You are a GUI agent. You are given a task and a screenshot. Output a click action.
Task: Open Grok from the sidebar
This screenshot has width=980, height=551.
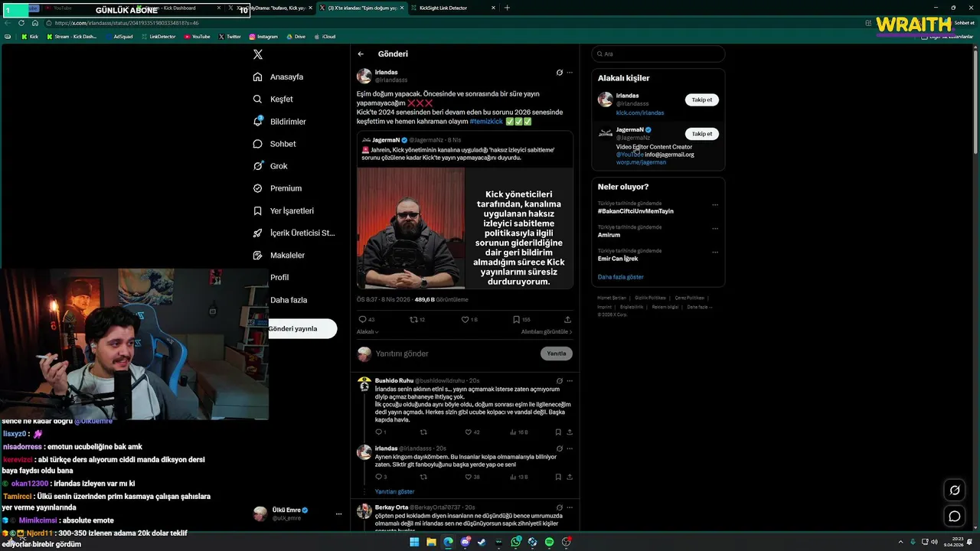tap(270, 166)
